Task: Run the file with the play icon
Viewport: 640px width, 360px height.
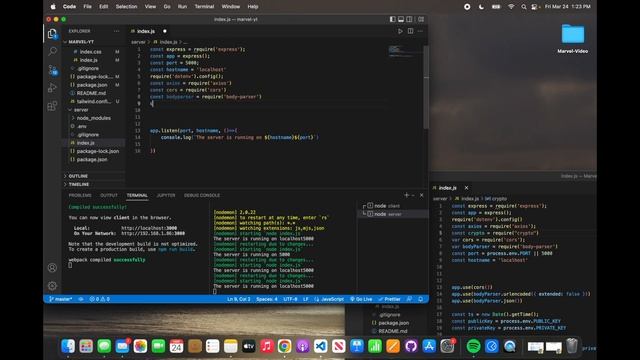Action: 400,31
